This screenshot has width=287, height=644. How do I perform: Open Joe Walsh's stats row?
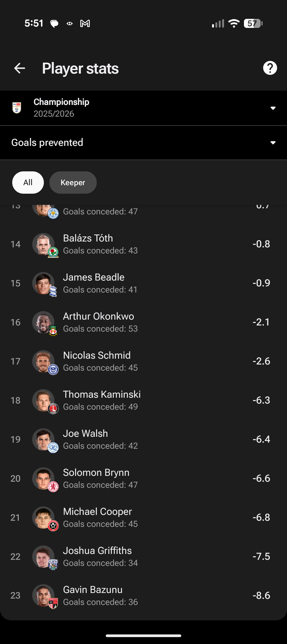[x=143, y=439]
